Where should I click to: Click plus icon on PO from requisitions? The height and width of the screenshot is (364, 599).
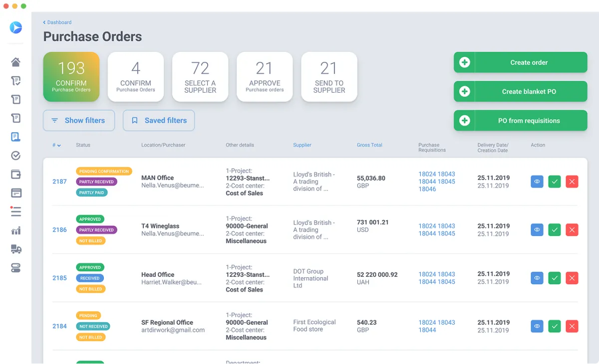coord(465,121)
